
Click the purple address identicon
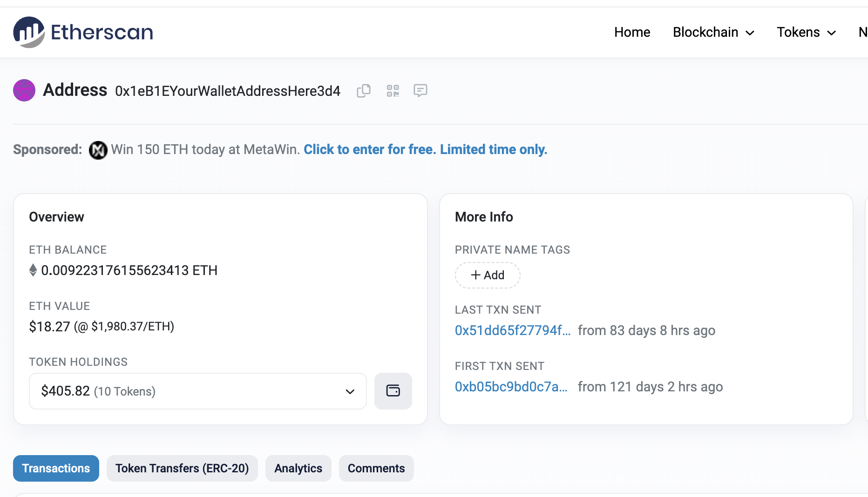[x=24, y=90]
